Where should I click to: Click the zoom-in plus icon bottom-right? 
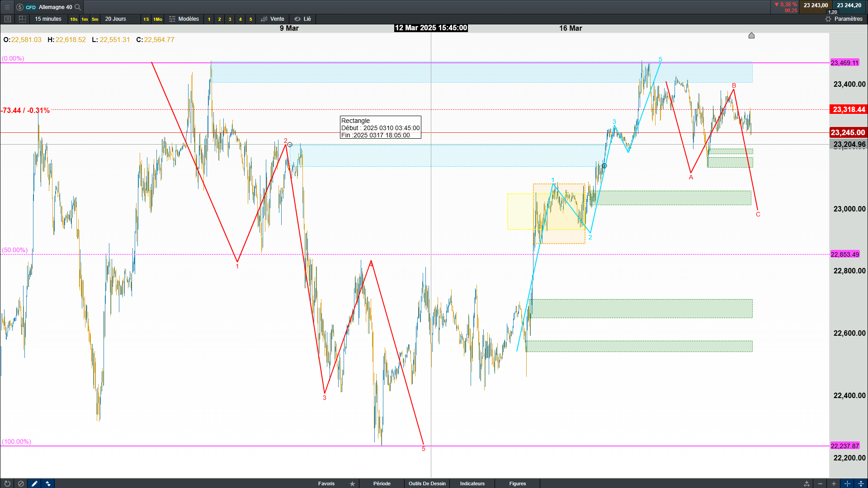click(x=834, y=483)
